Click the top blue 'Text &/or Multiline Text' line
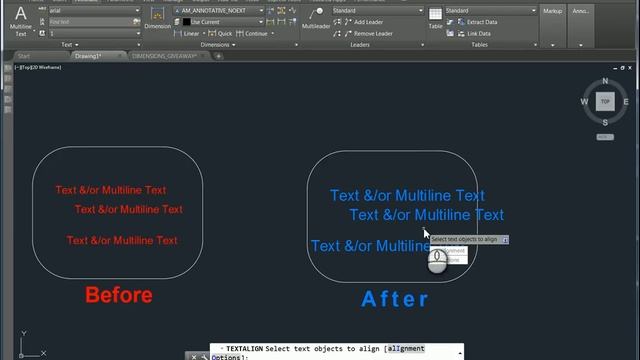640x360 pixels. 407,196
